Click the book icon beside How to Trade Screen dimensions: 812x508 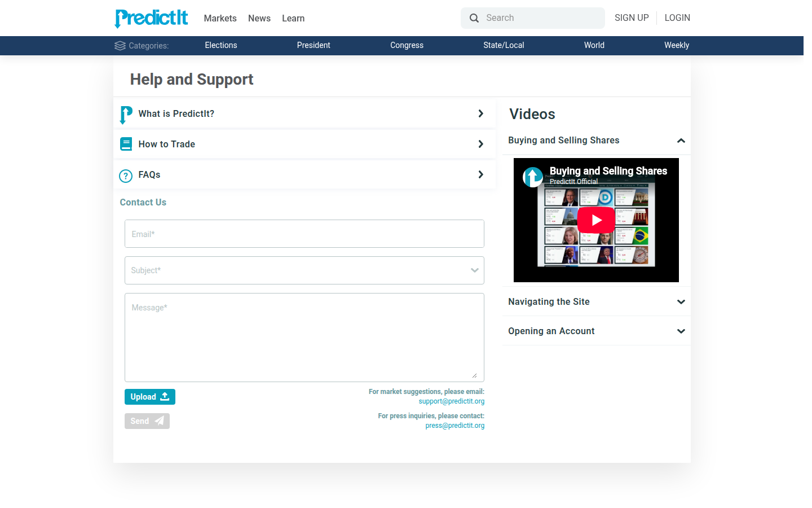click(x=126, y=144)
